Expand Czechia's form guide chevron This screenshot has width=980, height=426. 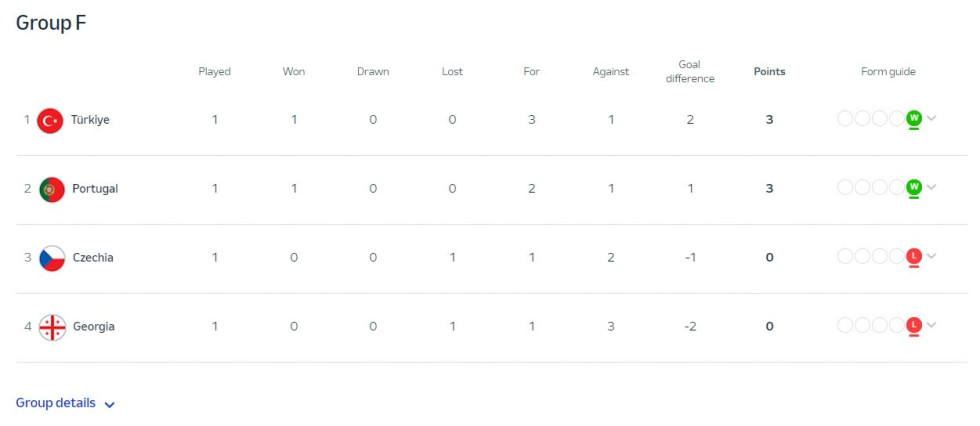(x=931, y=255)
